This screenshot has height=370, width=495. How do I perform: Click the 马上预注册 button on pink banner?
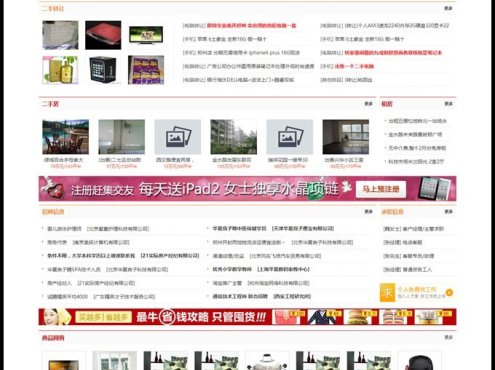[381, 189]
